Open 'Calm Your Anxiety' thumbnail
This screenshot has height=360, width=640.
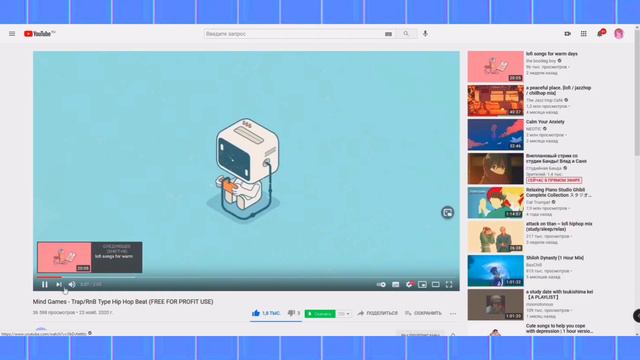496,135
